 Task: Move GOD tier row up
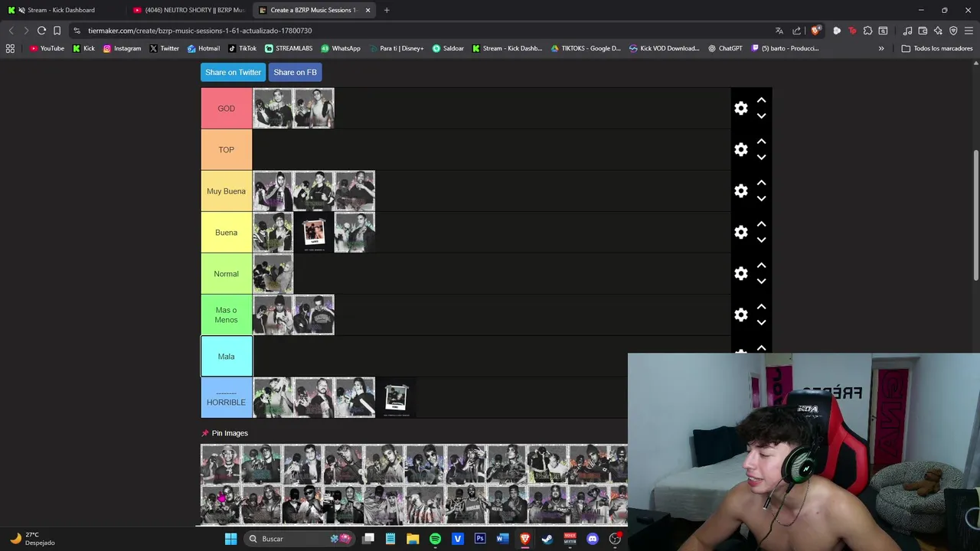761,100
